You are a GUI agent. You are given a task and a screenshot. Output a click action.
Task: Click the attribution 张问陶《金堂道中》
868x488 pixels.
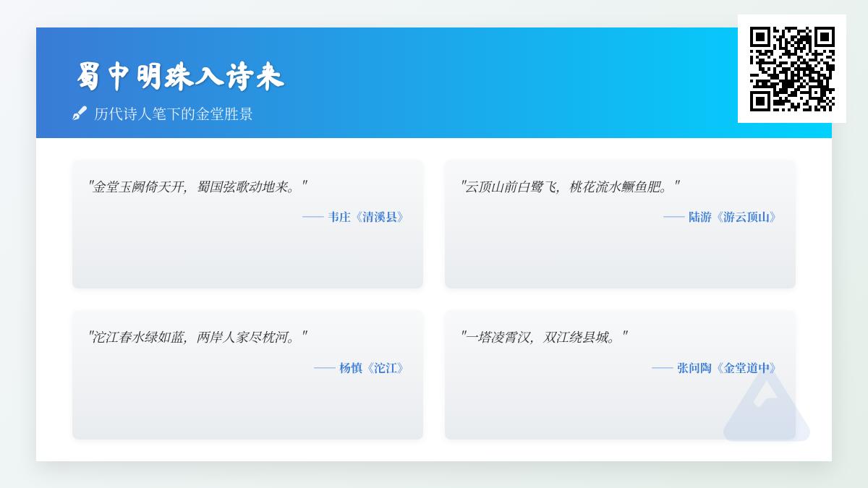click(x=714, y=368)
